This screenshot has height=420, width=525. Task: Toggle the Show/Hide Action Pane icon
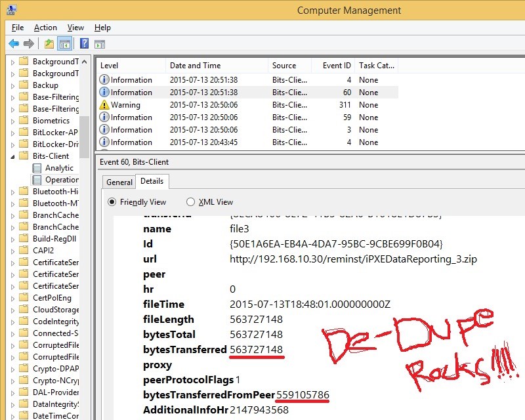(x=99, y=43)
